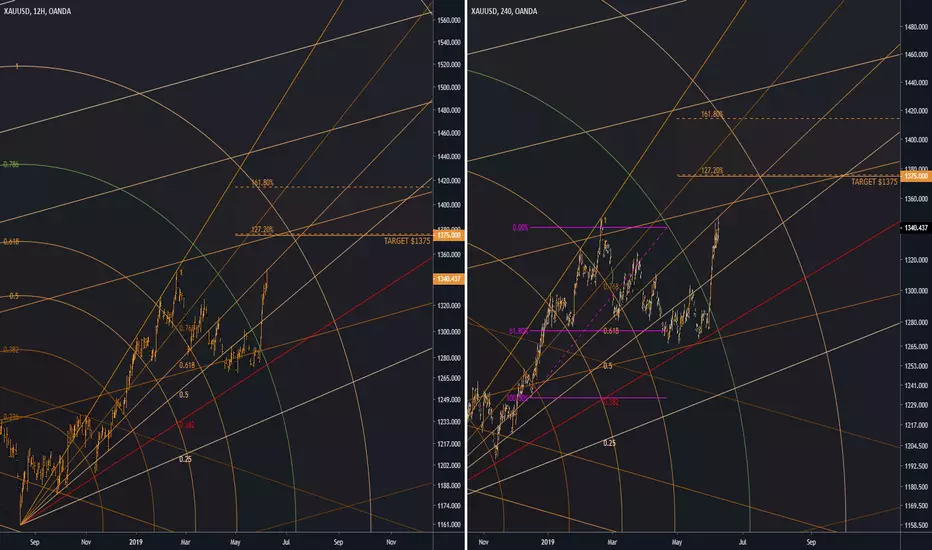Click the 127.20% extension label on 240 chart
The width and height of the screenshot is (932, 550).
click(712, 171)
